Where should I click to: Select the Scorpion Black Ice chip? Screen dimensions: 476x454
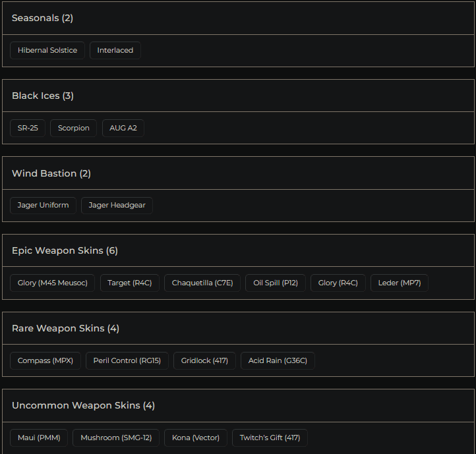(x=74, y=128)
